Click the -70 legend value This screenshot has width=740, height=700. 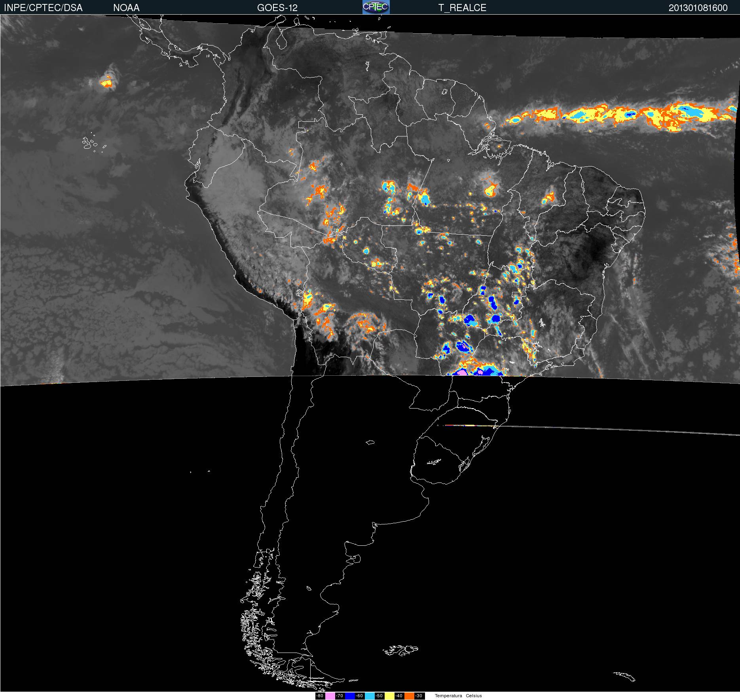point(340,696)
